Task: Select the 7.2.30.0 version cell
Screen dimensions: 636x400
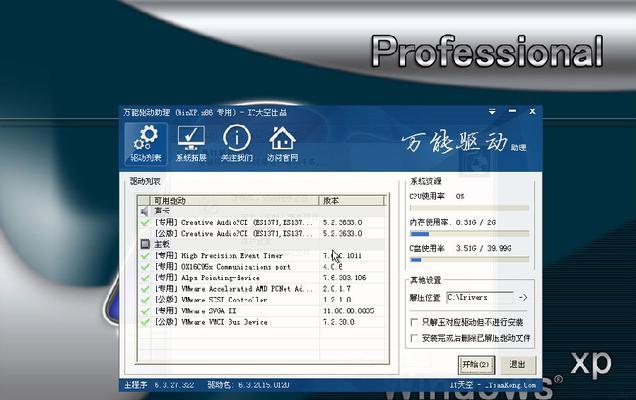Action: (x=339, y=322)
